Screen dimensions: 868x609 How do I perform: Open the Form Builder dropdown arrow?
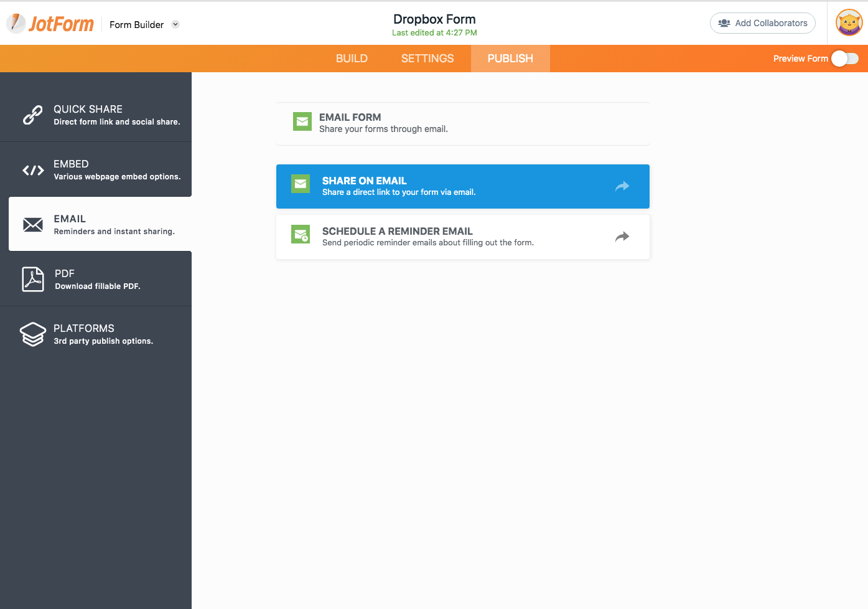[175, 24]
